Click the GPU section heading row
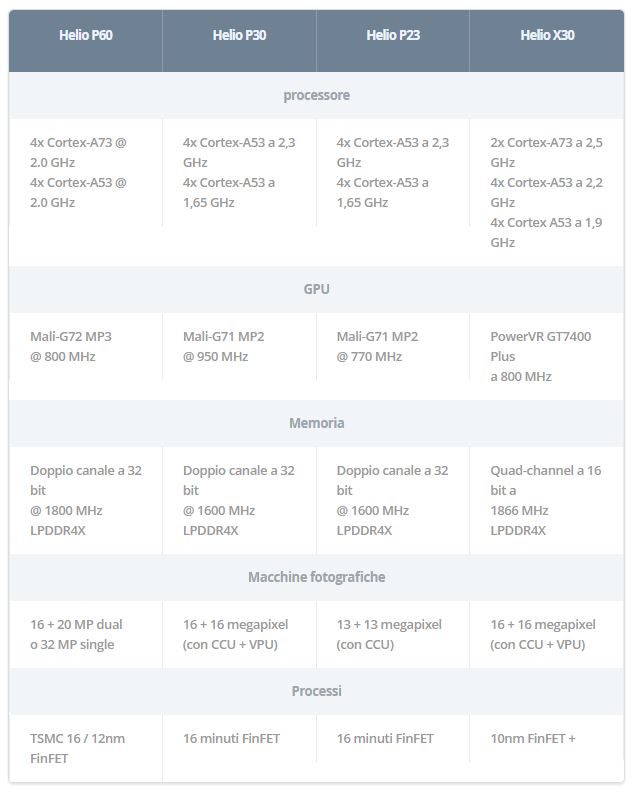 (316, 289)
